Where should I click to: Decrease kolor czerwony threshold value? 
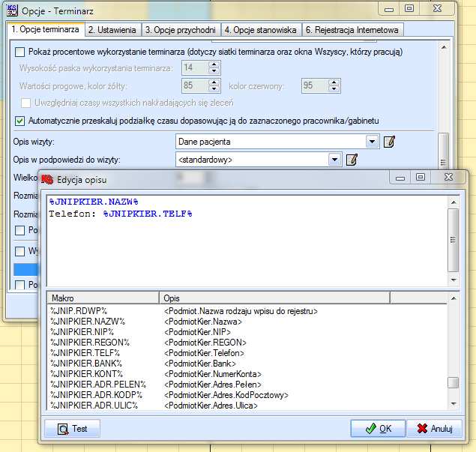pos(334,88)
